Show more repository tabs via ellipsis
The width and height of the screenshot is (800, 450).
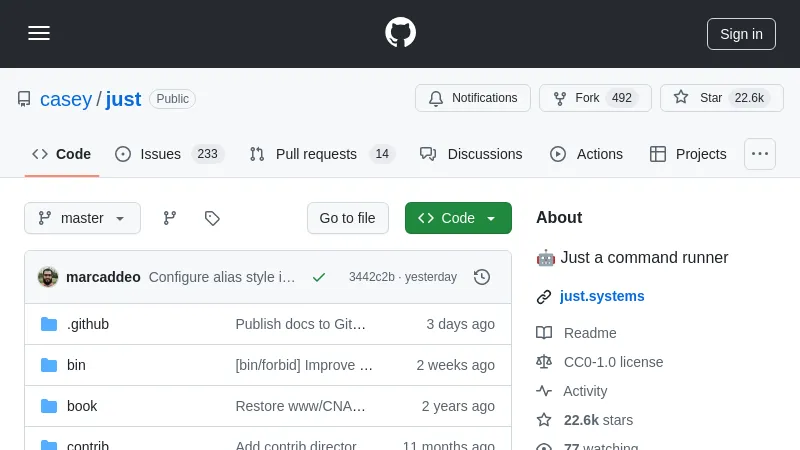click(x=760, y=154)
